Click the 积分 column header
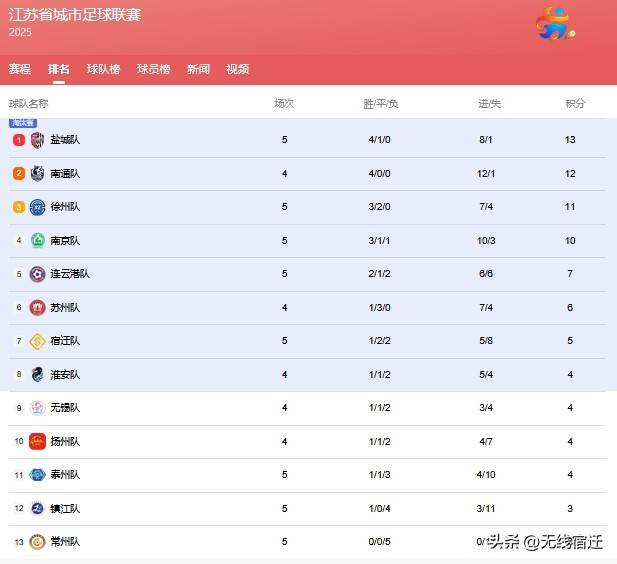This screenshot has width=617, height=564. (575, 104)
